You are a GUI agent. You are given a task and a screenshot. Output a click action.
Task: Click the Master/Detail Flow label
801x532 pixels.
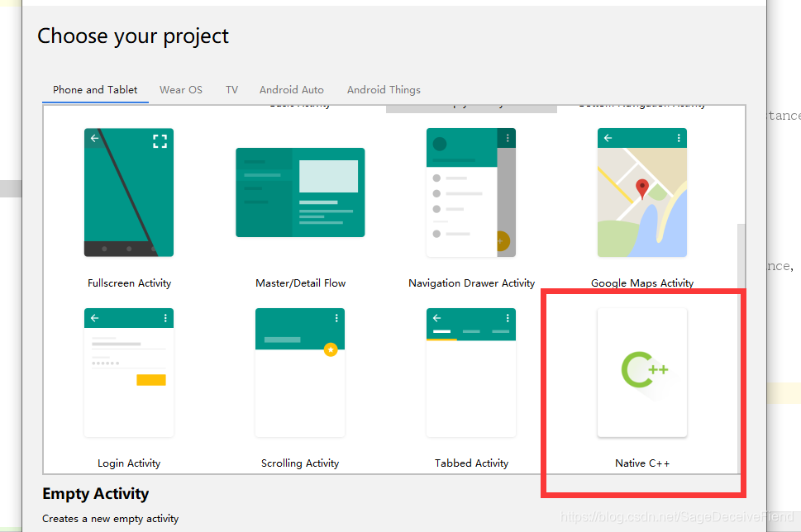pyautogui.click(x=300, y=283)
